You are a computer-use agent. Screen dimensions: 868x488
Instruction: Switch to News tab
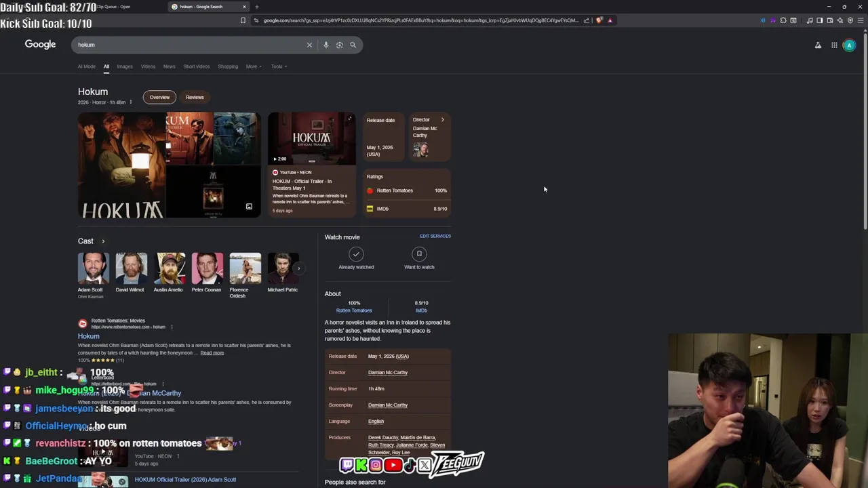click(x=169, y=66)
